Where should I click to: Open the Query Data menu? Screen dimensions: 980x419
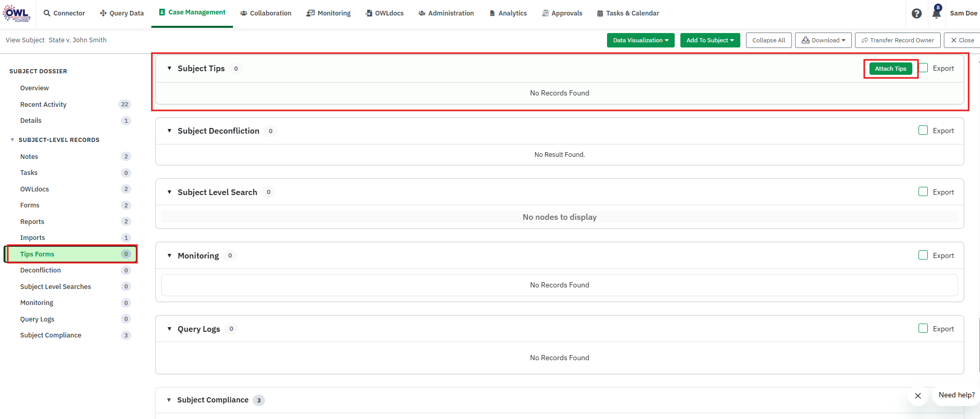pos(122,13)
